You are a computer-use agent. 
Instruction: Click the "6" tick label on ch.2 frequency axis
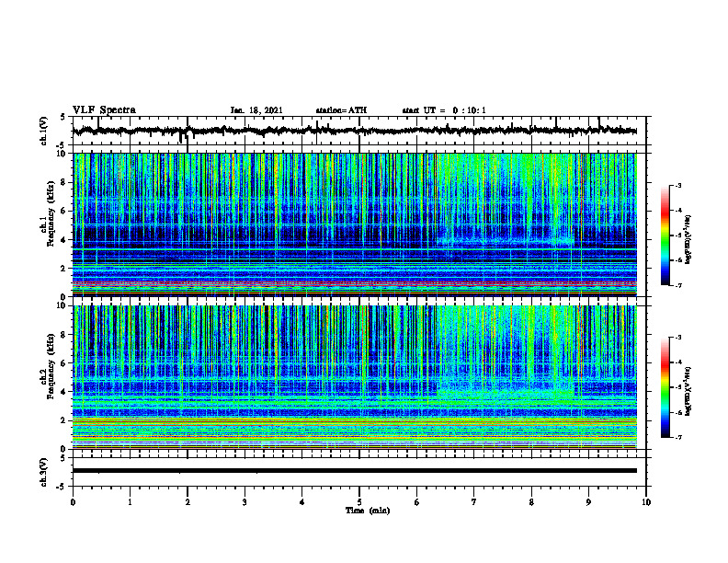coord(63,363)
